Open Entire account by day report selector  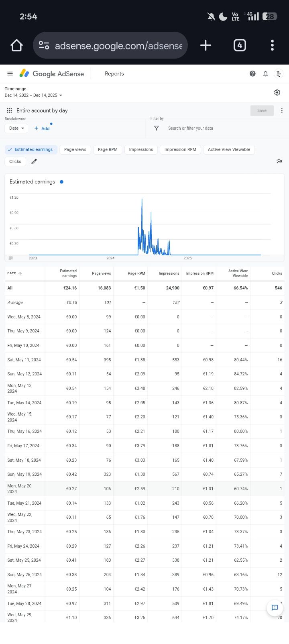coord(42,110)
